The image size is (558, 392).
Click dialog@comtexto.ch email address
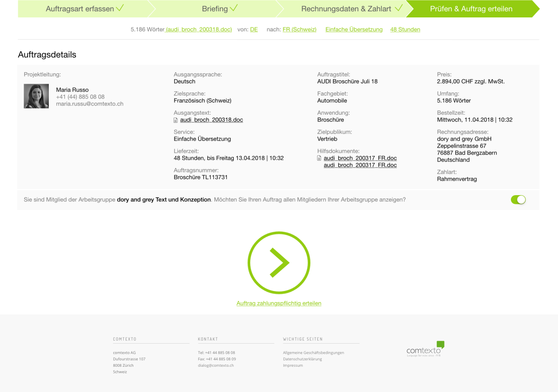click(x=216, y=365)
